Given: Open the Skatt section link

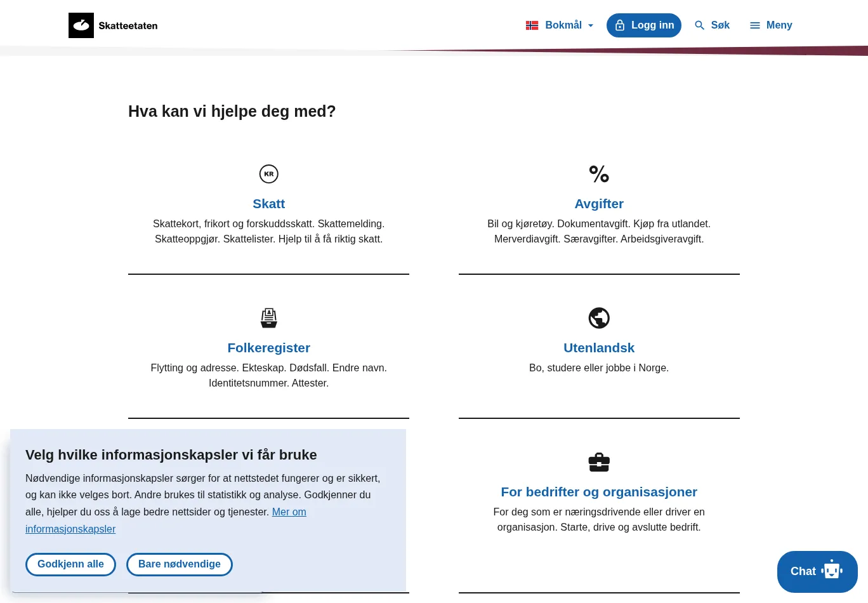Looking at the screenshot, I should [269, 204].
